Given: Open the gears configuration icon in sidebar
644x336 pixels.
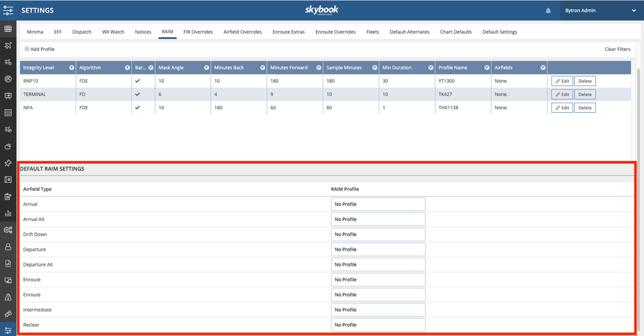Looking at the screenshot, I should point(8,230).
